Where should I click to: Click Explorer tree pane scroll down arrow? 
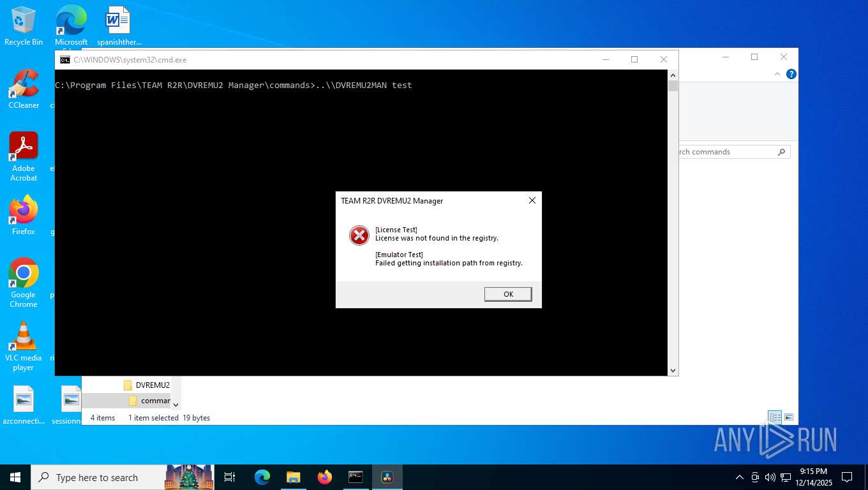click(176, 405)
